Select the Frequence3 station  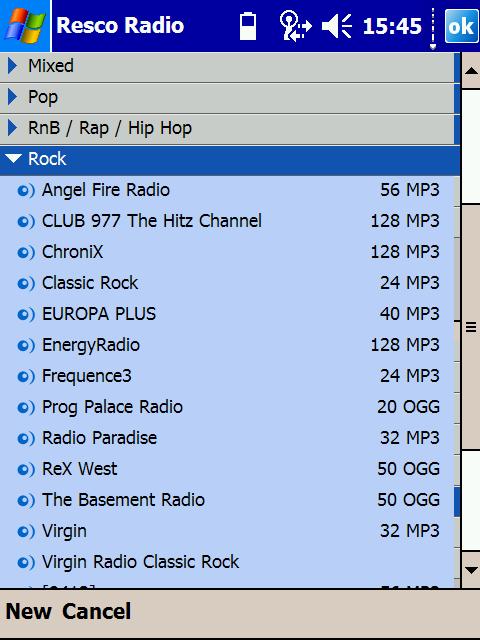click(87, 377)
